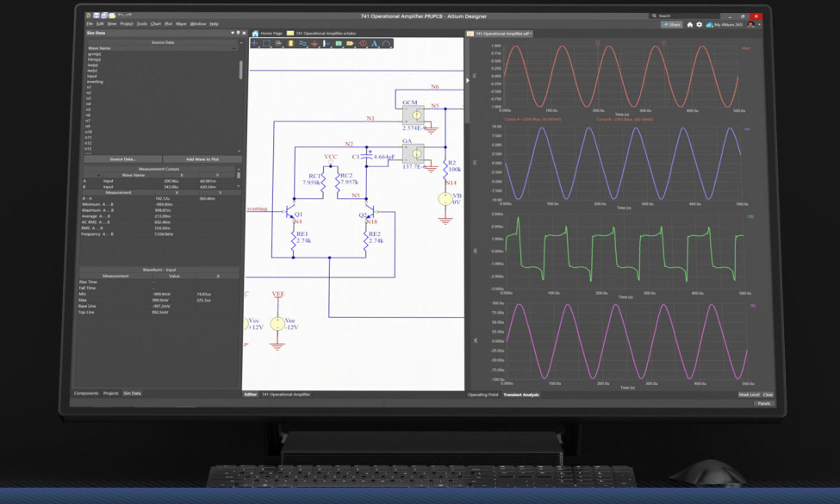Viewport: 840px width, 504px height.
Task: Click the Save icon in the title bar
Action: [96, 16]
